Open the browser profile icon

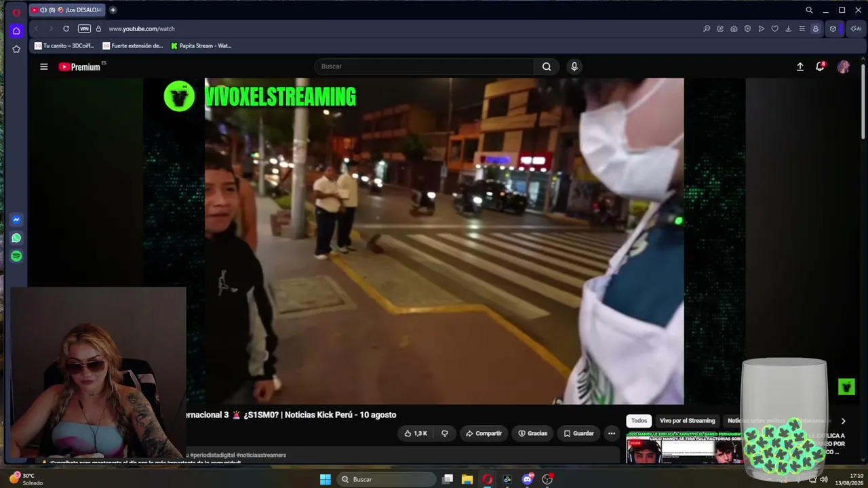(815, 28)
